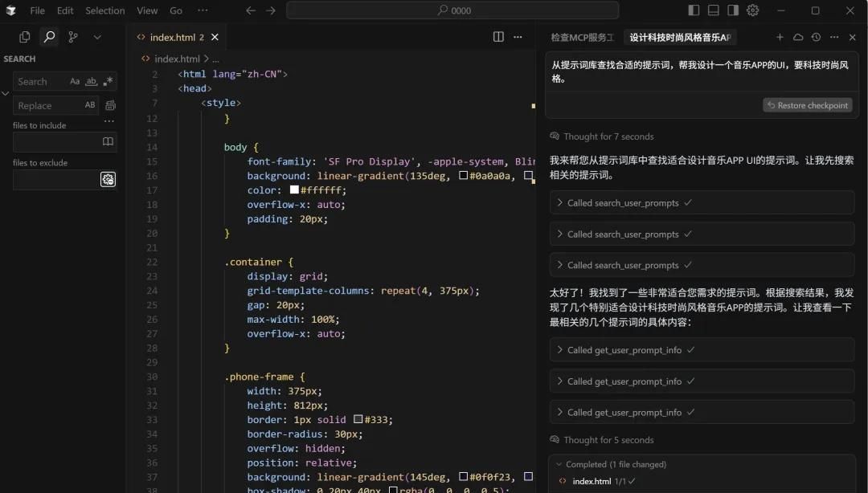Screen dimensions: 868x493
Task: Open the Source Control view
Action: click(72, 37)
